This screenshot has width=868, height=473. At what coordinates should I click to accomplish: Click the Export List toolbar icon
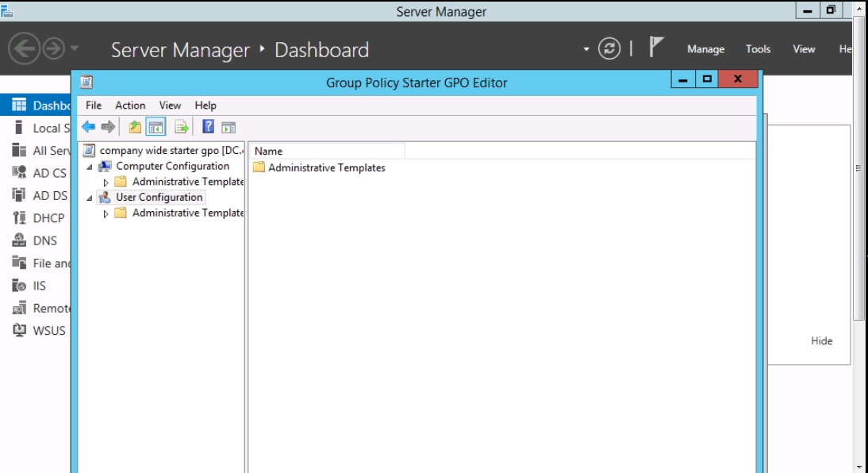click(182, 127)
